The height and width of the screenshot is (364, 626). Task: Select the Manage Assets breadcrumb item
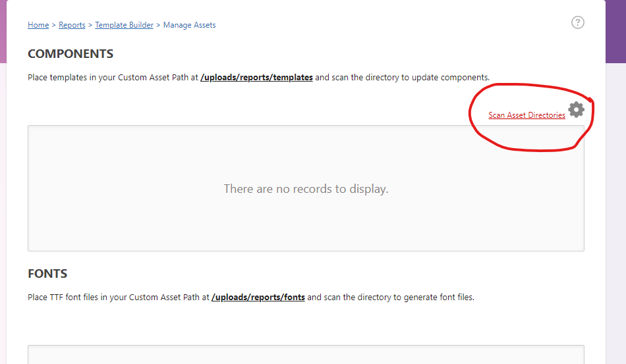(x=190, y=25)
